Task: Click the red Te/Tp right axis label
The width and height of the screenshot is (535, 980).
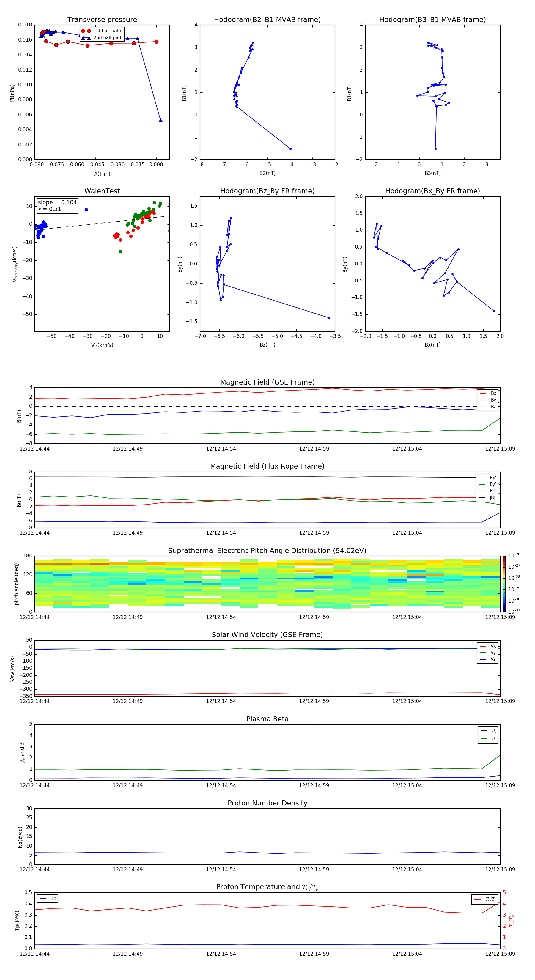Action: 512,921
